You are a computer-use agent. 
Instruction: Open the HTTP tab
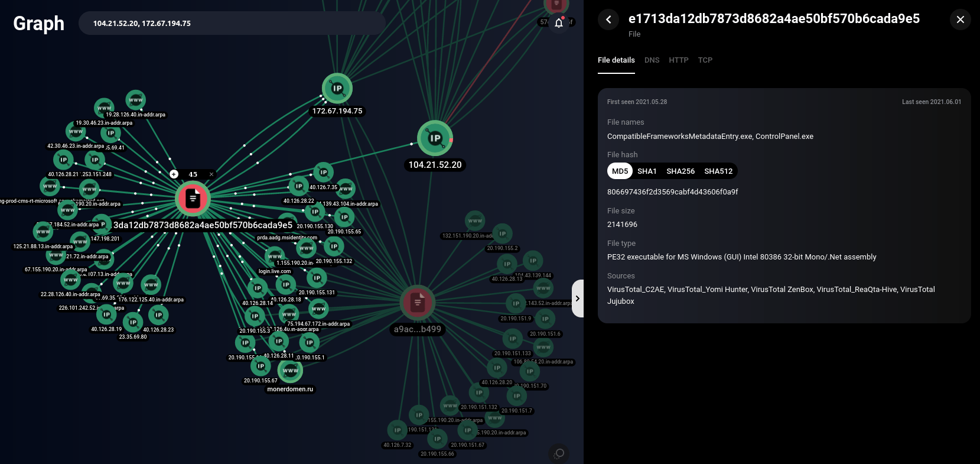tap(679, 60)
